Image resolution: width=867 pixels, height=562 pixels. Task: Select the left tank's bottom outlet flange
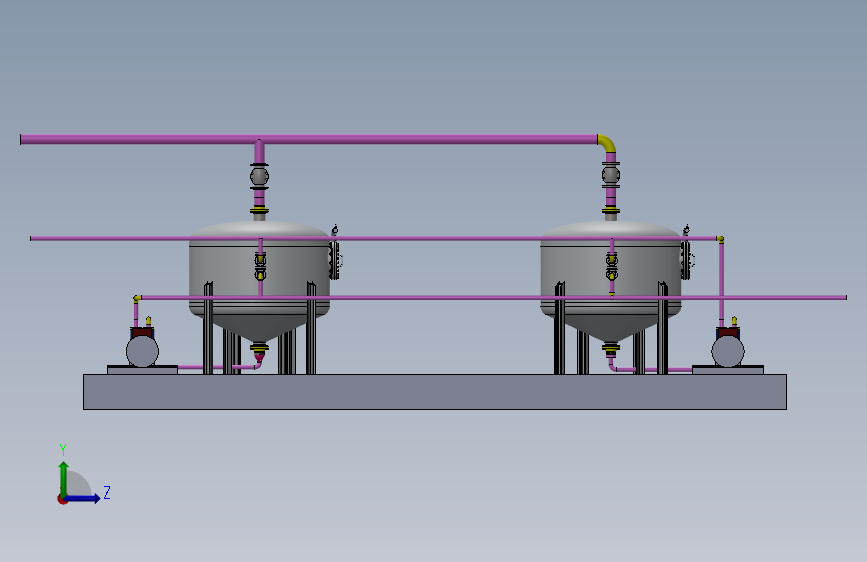pos(259,348)
